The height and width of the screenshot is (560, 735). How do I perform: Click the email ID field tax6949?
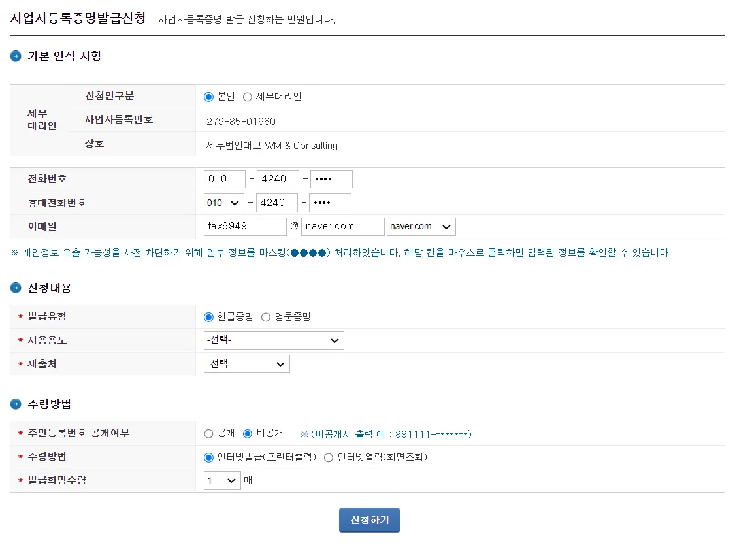[245, 227]
